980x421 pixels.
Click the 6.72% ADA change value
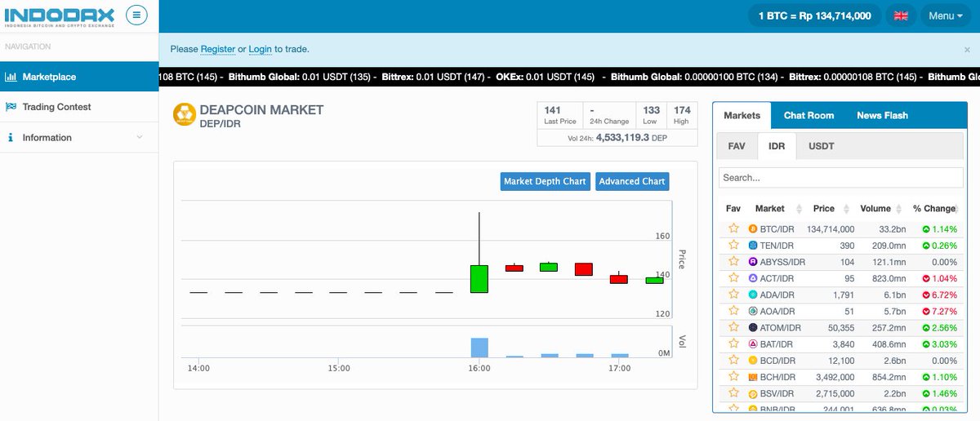pyautogui.click(x=938, y=295)
